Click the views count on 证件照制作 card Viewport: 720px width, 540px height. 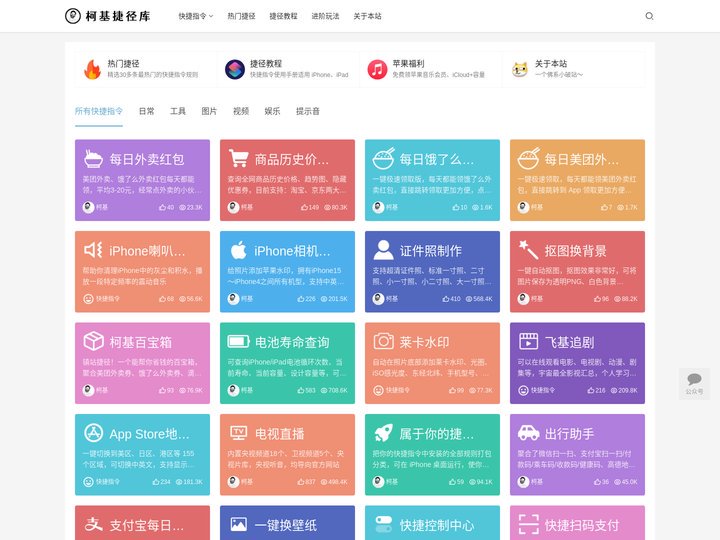(x=479, y=299)
